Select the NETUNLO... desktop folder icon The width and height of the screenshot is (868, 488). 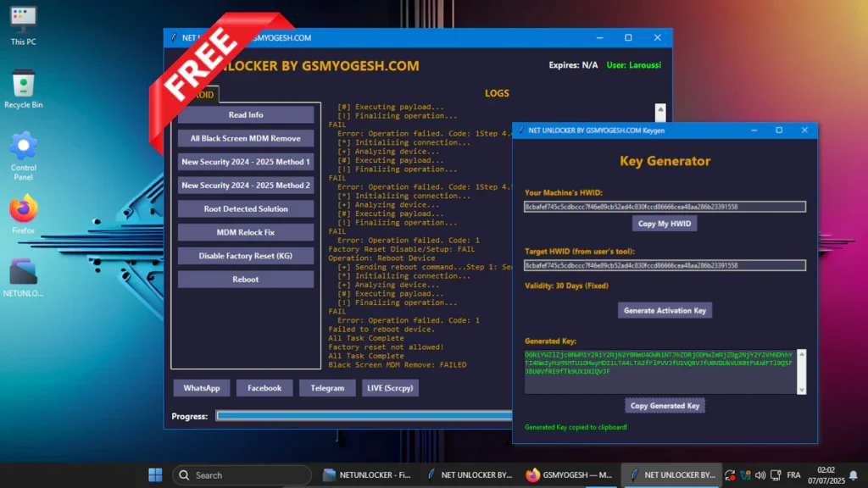(x=23, y=278)
